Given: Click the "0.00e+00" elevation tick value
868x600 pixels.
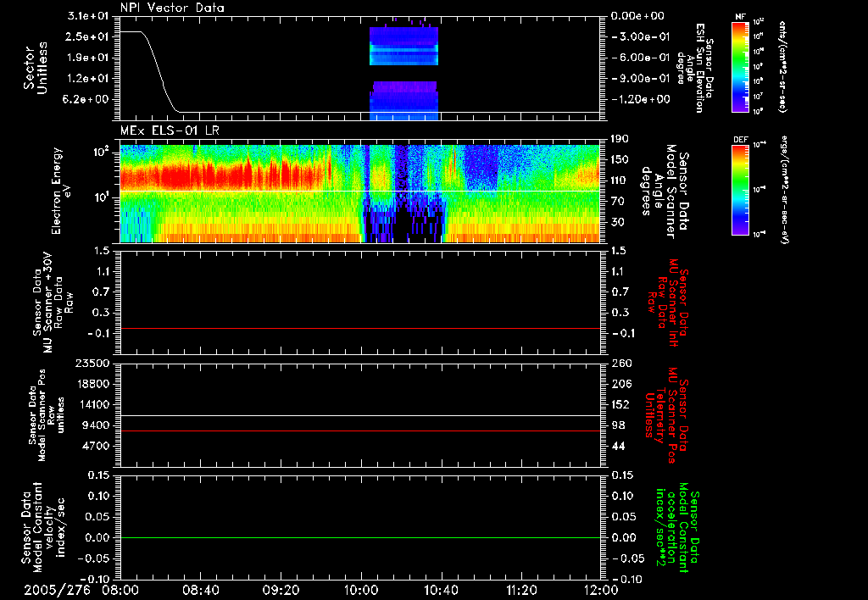Looking at the screenshot, I should [x=638, y=15].
